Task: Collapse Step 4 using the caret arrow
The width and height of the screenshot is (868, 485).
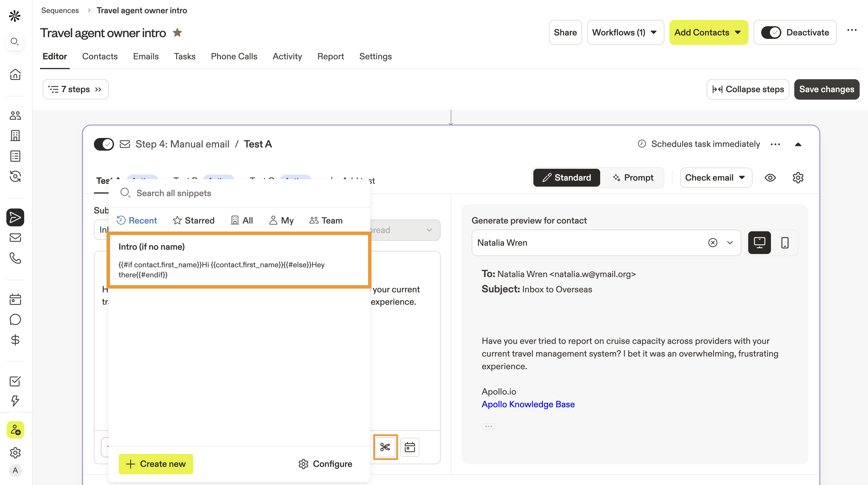Action: pos(798,144)
